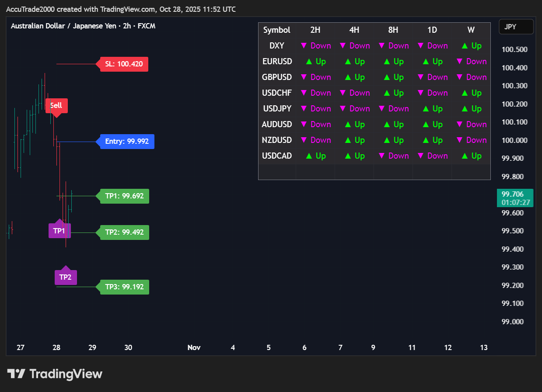Image resolution: width=542 pixels, height=392 pixels.
Task: Click the purple TP2 marker on chart
Action: (x=65, y=277)
